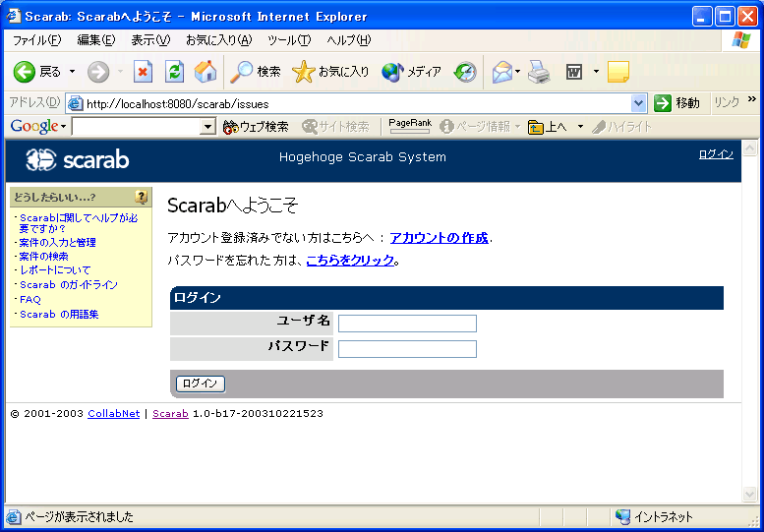The image size is (764, 532).
Task: Click the Back arrow icon
Action: pos(24,72)
